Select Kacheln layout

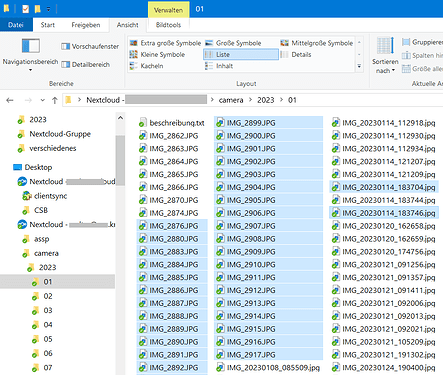(x=147, y=66)
